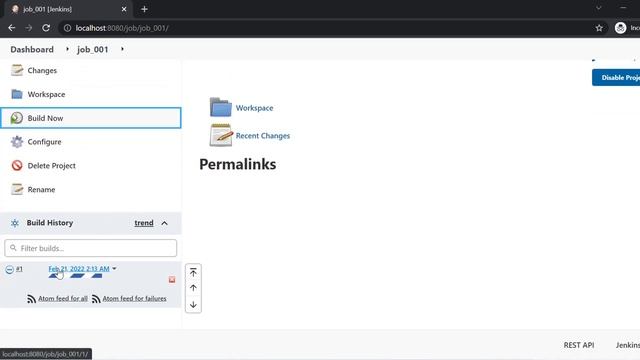Open a new browser tab
Screen dimensions: 640x360
tap(144, 9)
